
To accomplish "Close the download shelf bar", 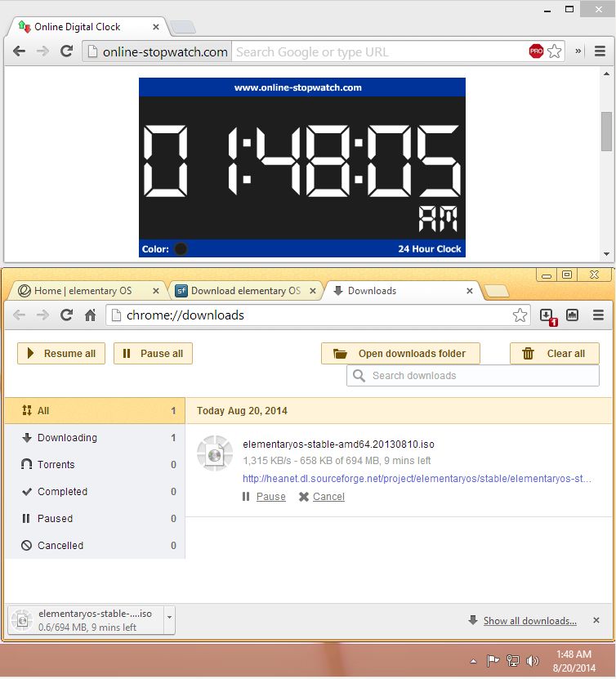I will click(x=596, y=620).
